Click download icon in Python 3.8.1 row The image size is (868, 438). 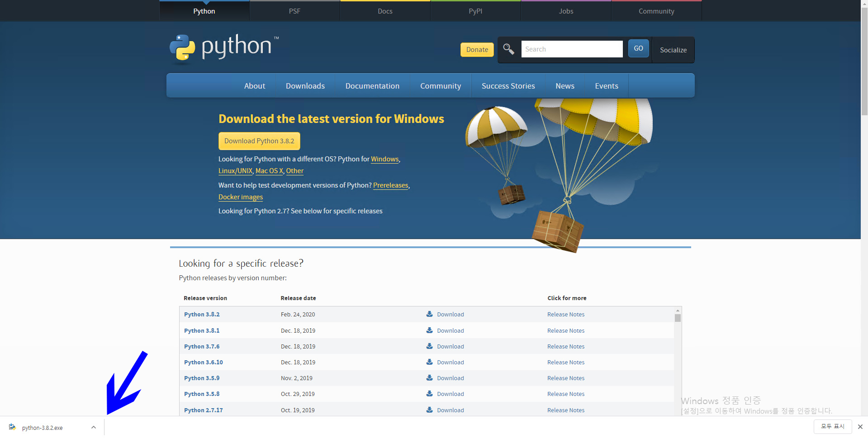pyautogui.click(x=430, y=330)
